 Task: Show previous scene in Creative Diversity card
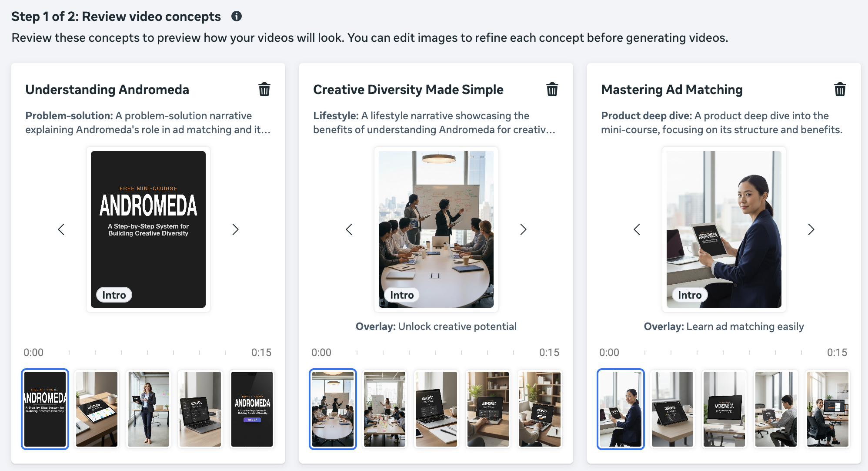[x=349, y=229]
